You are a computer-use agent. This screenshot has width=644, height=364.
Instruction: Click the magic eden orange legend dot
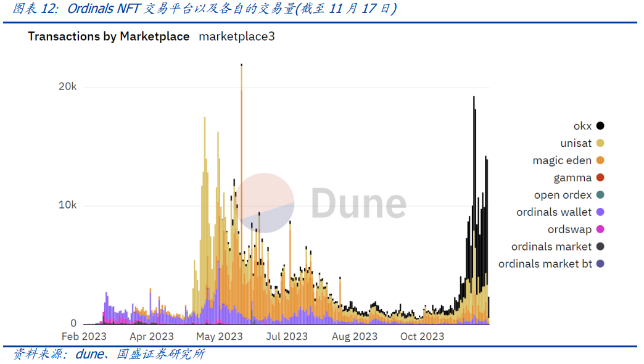point(600,160)
